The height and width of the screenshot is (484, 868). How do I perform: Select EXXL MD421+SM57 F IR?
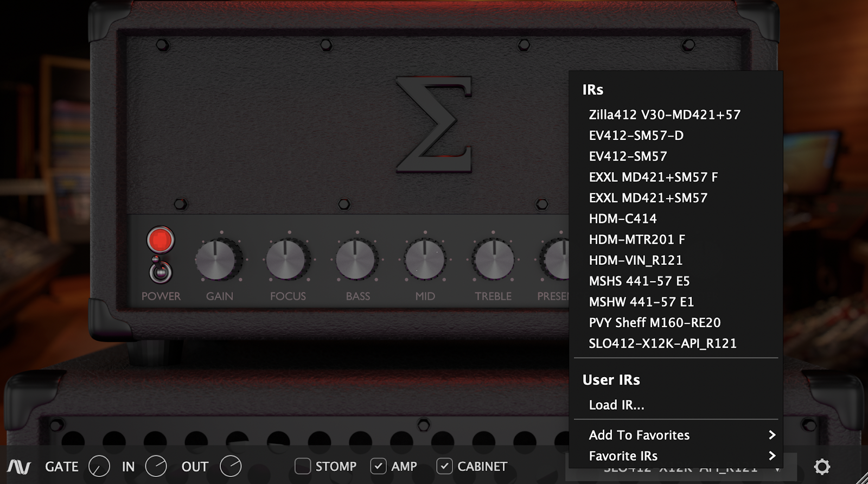[675, 177]
